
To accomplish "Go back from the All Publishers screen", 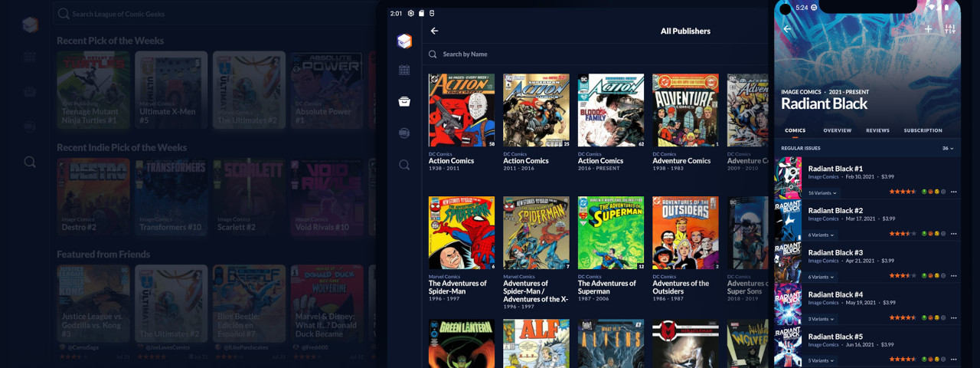I will pos(434,31).
